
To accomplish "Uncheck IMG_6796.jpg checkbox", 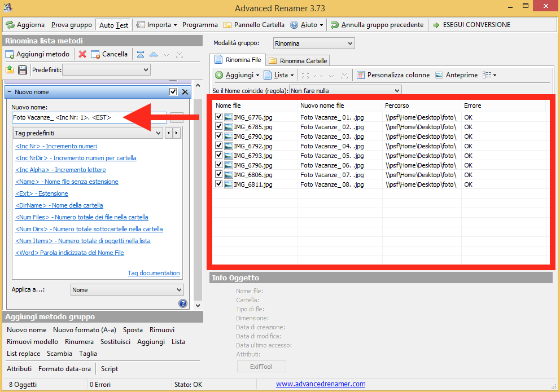I will pyautogui.click(x=219, y=165).
